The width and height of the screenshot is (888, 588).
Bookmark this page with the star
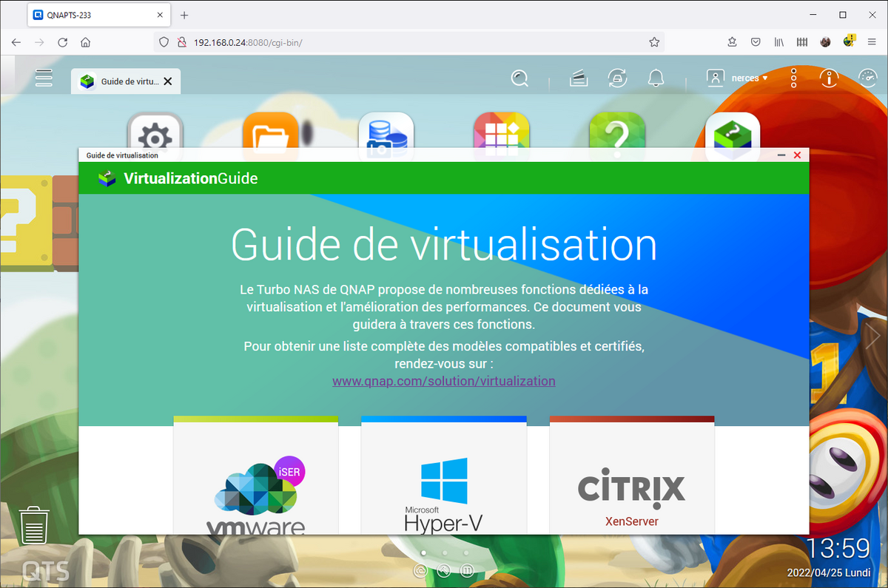click(x=654, y=42)
